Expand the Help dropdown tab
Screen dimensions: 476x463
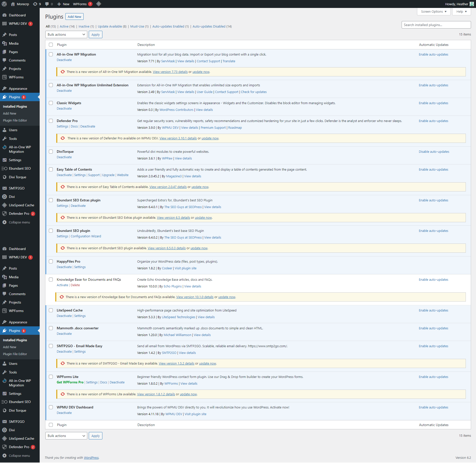coord(461,12)
